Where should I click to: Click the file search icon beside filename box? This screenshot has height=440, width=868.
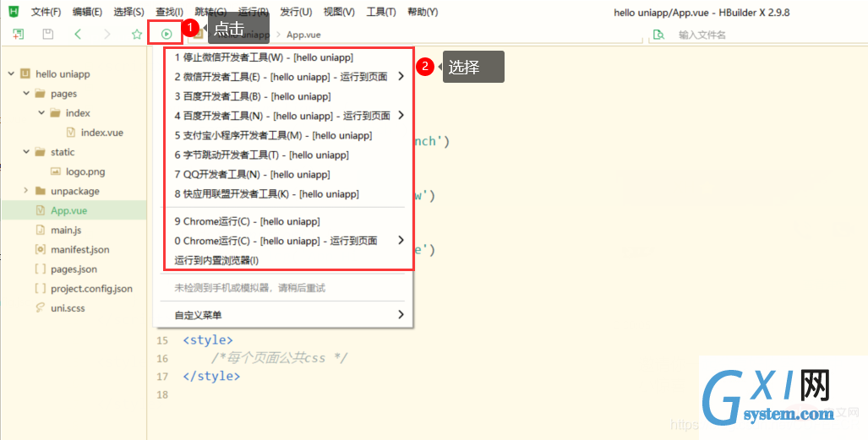[658, 35]
